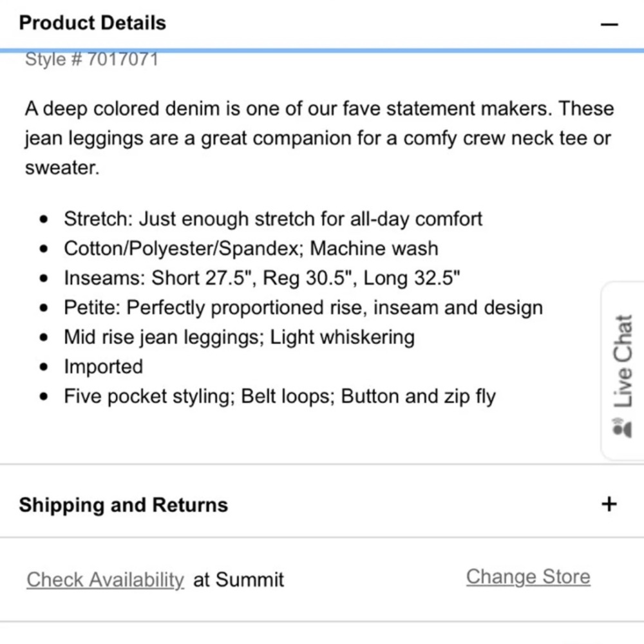Click the deep colored denim description paragraph
644x644 pixels.
pos(319,138)
